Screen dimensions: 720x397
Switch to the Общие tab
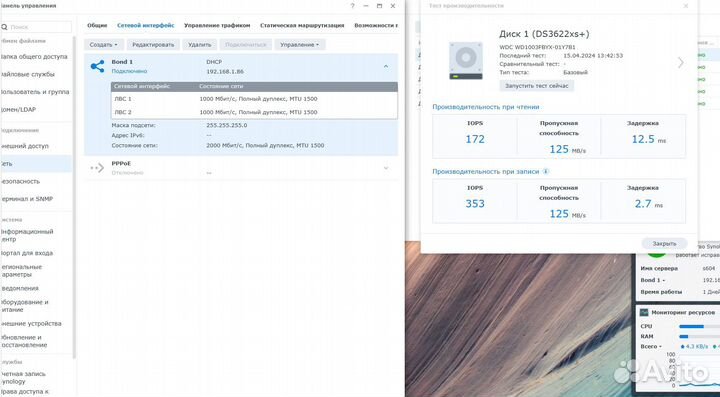(x=97, y=26)
